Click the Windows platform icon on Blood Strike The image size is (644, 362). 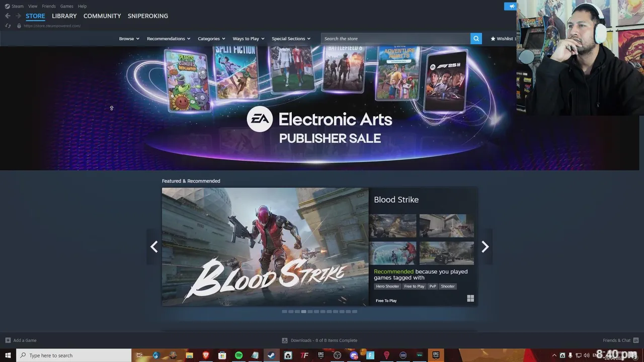tap(470, 299)
